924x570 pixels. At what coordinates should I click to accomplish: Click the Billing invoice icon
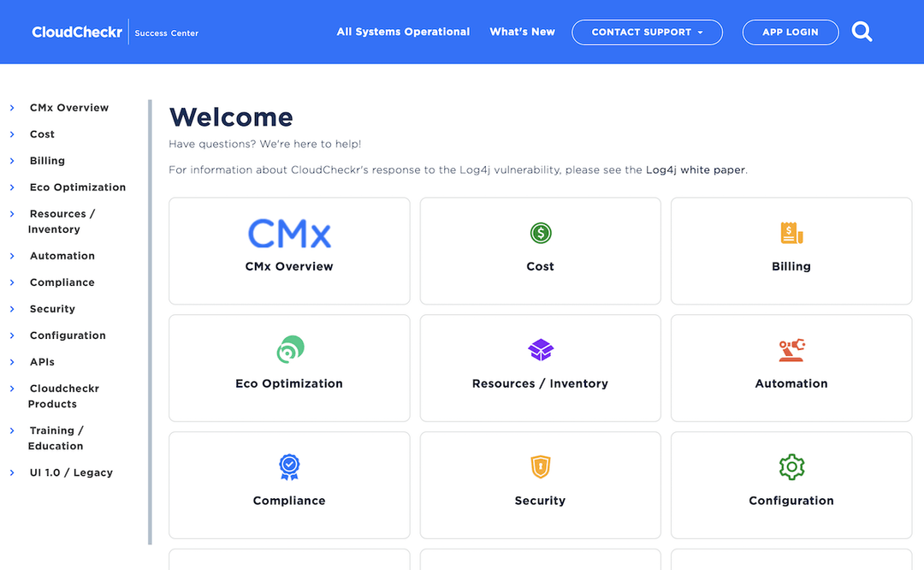pos(791,233)
